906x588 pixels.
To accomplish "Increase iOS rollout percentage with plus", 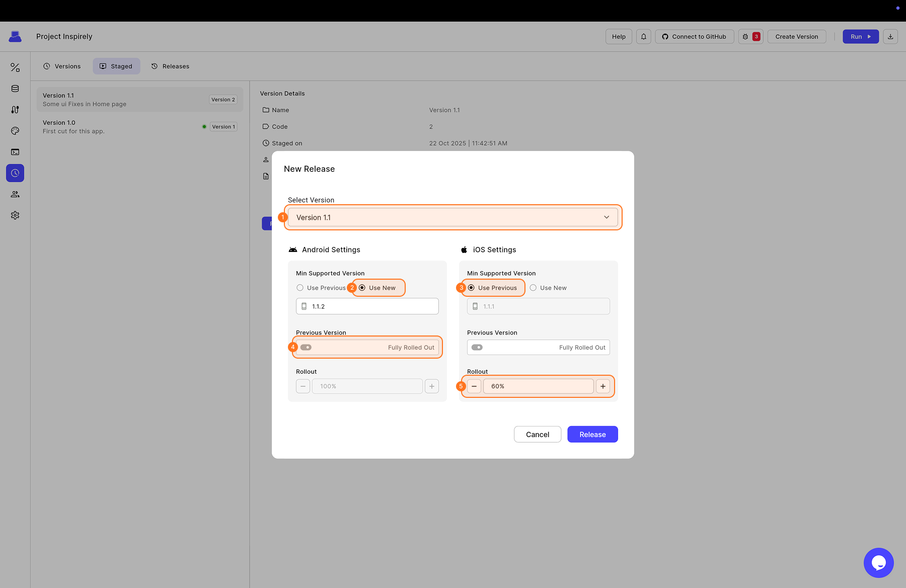I will click(602, 386).
